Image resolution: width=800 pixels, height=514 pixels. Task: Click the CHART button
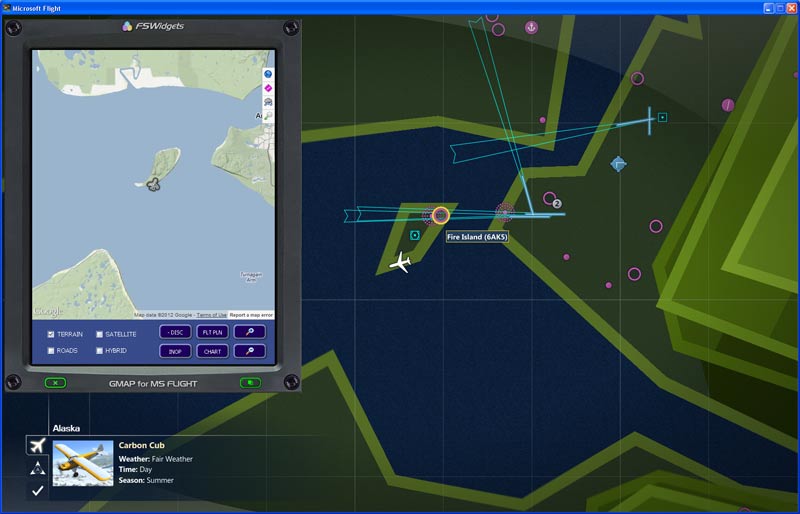pos(212,351)
